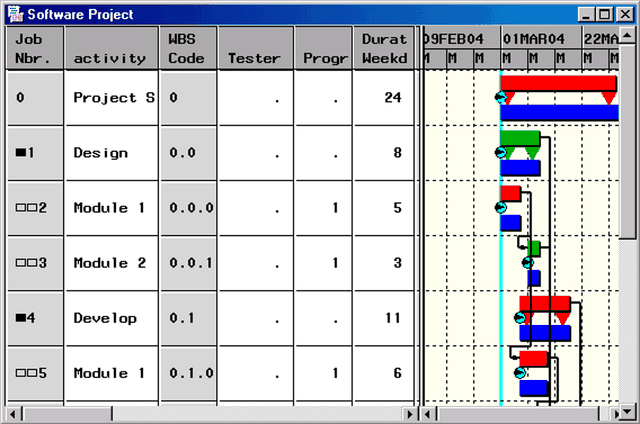This screenshot has width=640, height=424.
Task: Click the scroll up arrow on vertical scrollbar
Action: click(627, 35)
